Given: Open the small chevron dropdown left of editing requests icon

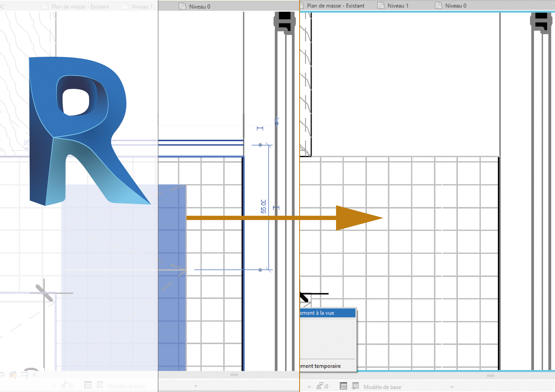Looking at the screenshot, I should [309, 387].
